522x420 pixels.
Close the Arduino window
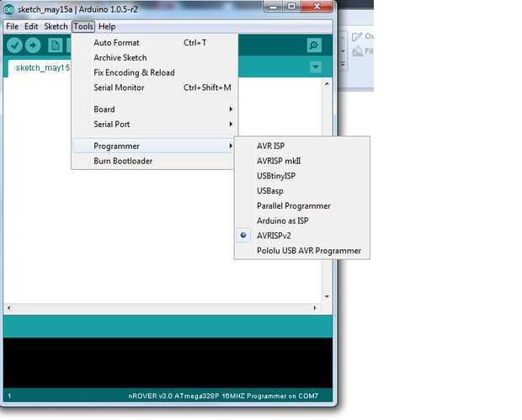[x=317, y=7]
